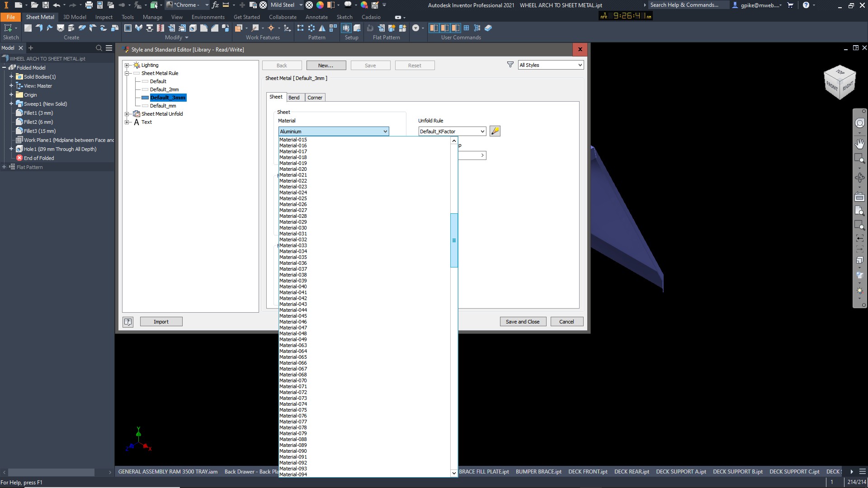Viewport: 868px width, 488px height.
Task: Click the Print icon in quick access toolbar
Action: [x=89, y=5]
